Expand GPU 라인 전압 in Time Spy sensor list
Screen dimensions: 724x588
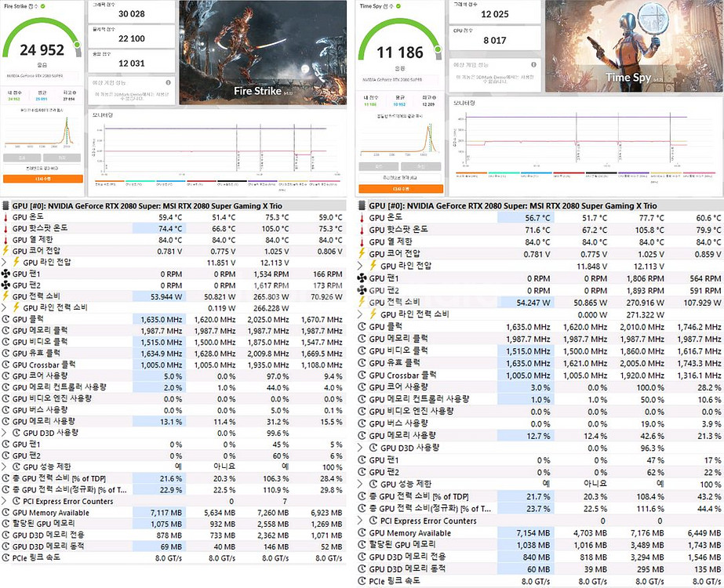[x=361, y=266]
